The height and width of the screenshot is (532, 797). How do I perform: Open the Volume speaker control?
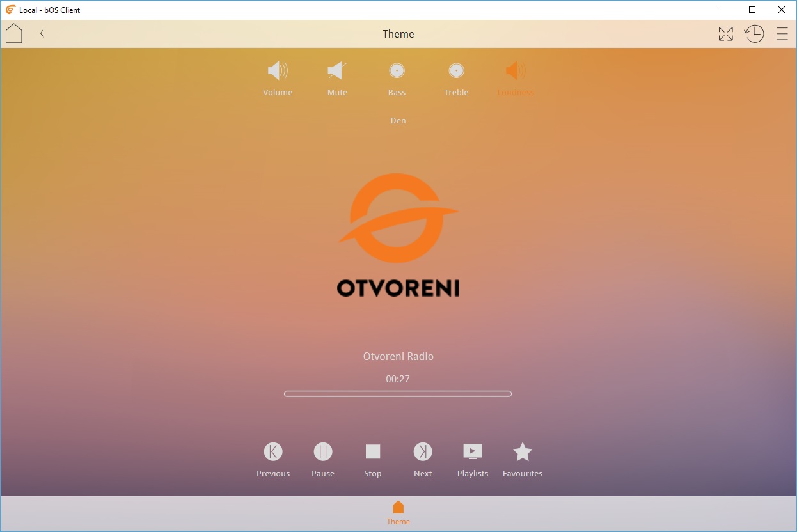tap(278, 70)
